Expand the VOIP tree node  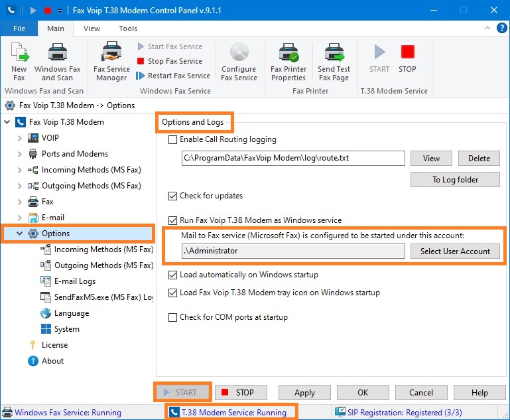click(20, 138)
